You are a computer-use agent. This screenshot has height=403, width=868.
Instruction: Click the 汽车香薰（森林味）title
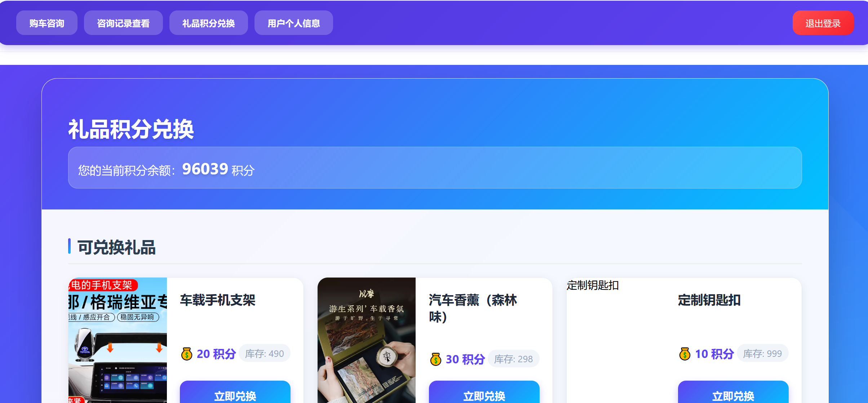(473, 309)
